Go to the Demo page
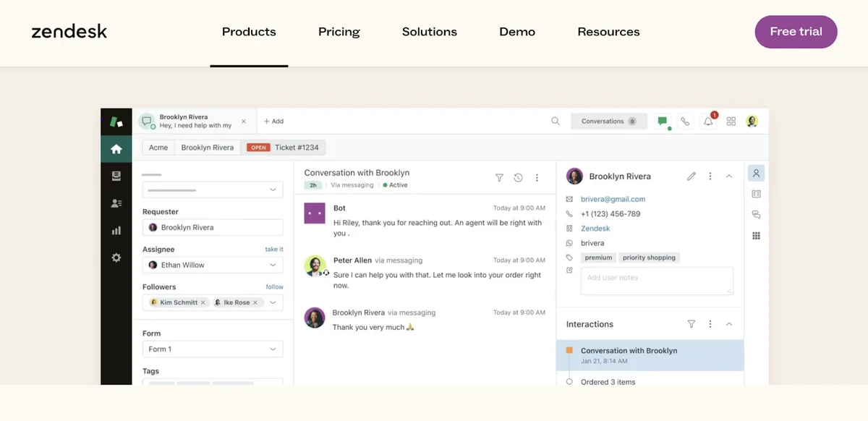The width and height of the screenshot is (868, 421). tap(517, 32)
